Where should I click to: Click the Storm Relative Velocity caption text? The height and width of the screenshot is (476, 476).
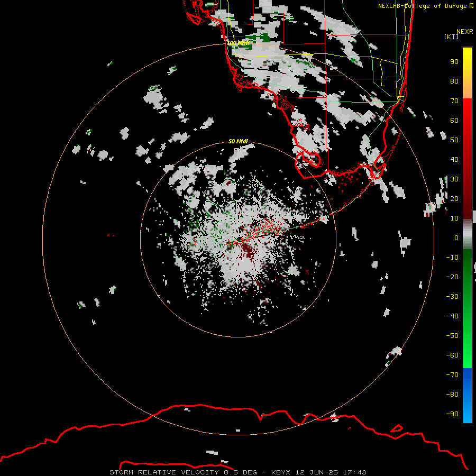(x=237, y=472)
